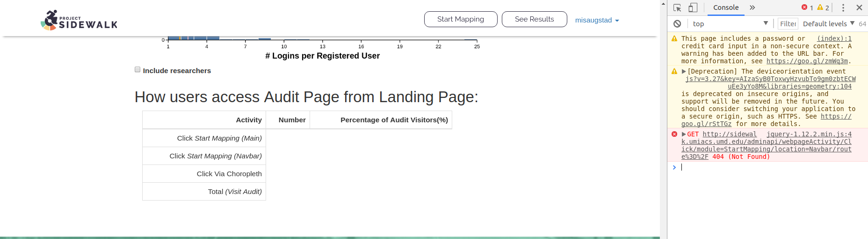The width and height of the screenshot is (868, 239).
Task: Close the DevTools panel
Action: tap(859, 7)
